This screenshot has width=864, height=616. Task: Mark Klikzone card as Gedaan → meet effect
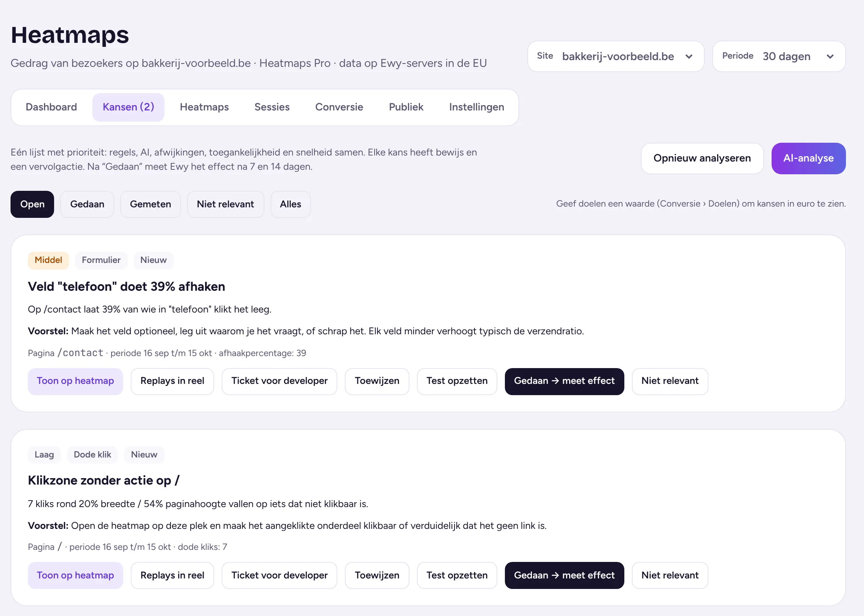click(564, 575)
